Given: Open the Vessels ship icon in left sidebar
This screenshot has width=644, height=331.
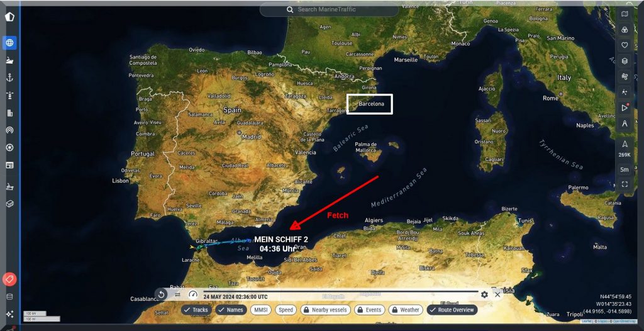Looking at the screenshot, I should click(x=10, y=61).
